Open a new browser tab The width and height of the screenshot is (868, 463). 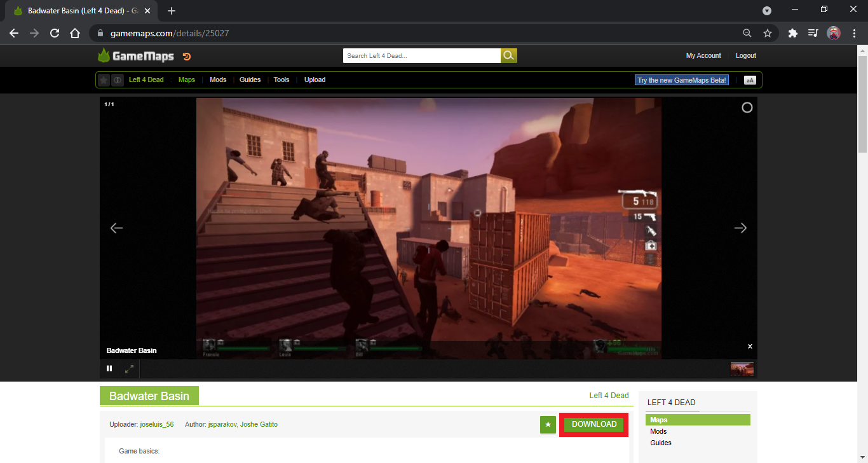pos(172,11)
